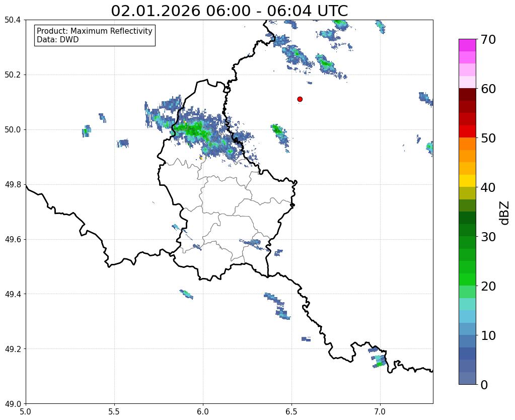Click the 50.0 latitude tick label
This screenshot has height=420, width=515.
pos(13,130)
